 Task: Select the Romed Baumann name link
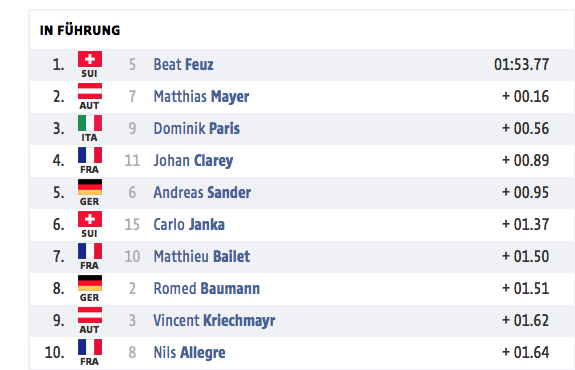206,289
